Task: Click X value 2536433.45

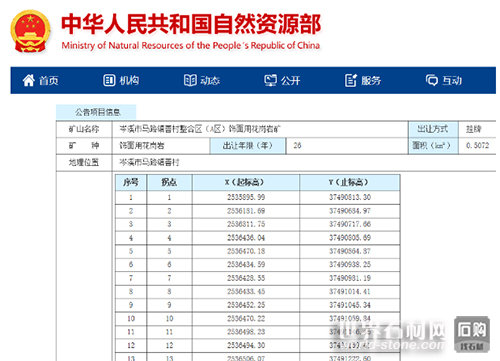Action: click(x=246, y=292)
